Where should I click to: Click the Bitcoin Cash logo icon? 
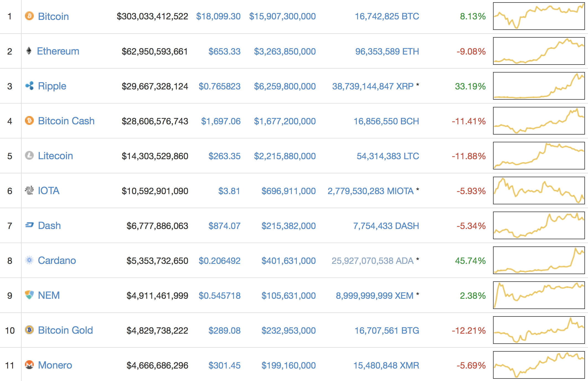pos(29,121)
